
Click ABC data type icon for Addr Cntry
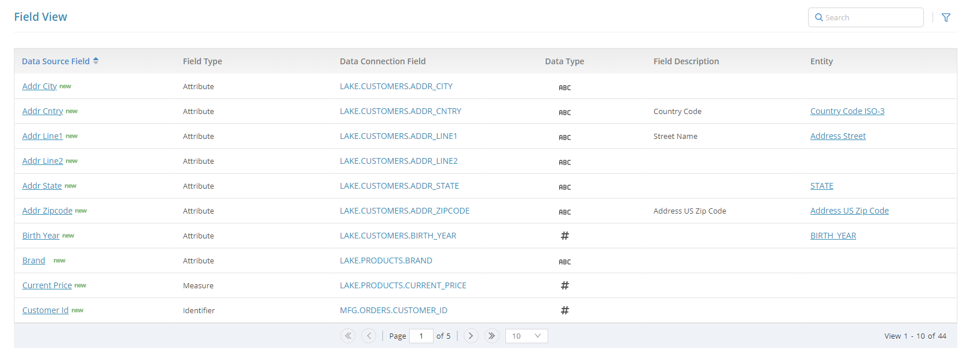[x=565, y=113]
